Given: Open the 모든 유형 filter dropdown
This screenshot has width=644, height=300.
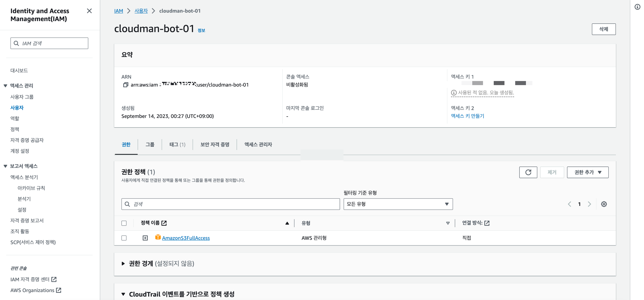Looking at the screenshot, I should pos(398,204).
